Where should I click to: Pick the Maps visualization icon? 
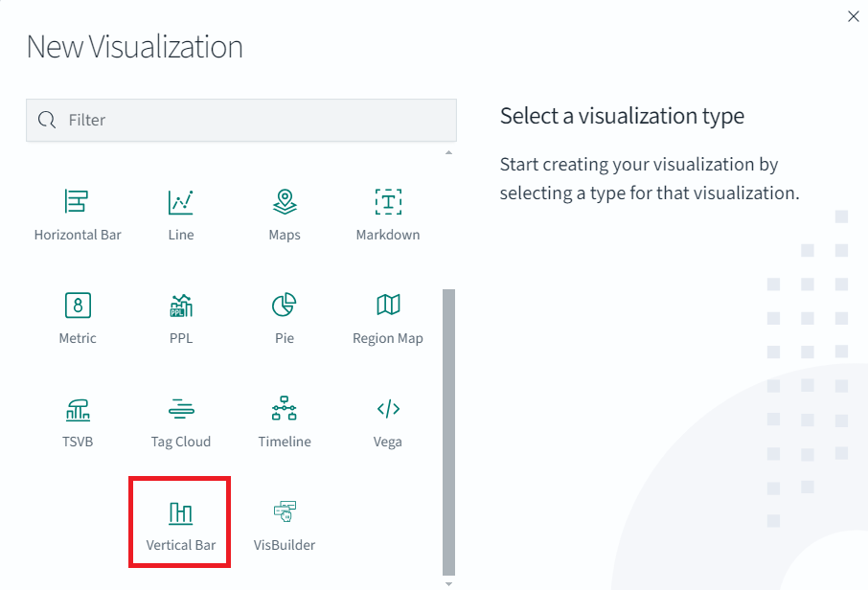click(x=285, y=201)
